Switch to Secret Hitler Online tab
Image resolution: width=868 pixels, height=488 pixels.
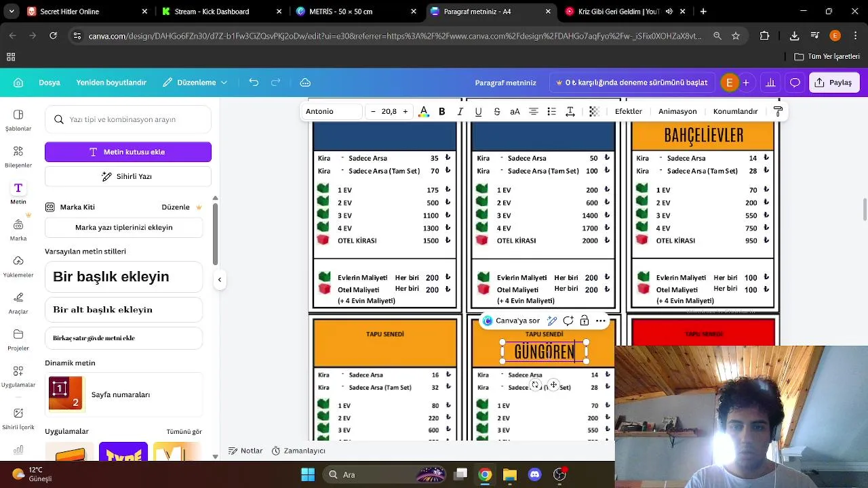coord(87,12)
